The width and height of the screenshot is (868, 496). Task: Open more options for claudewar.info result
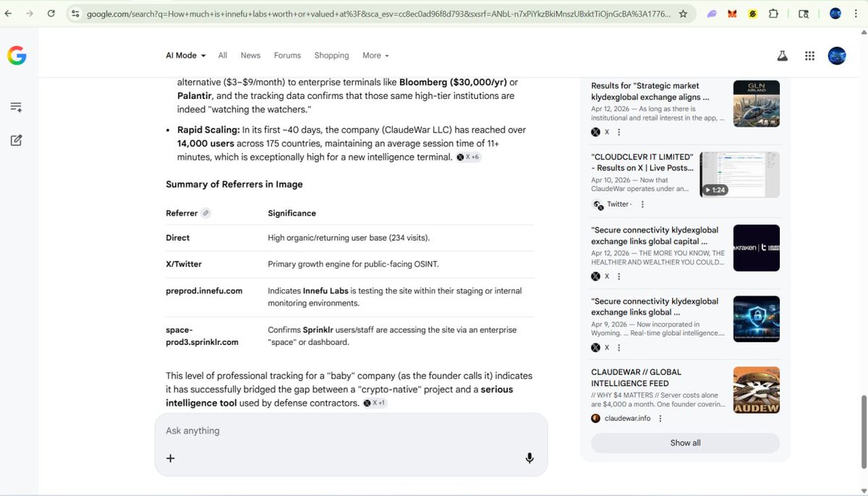click(660, 419)
